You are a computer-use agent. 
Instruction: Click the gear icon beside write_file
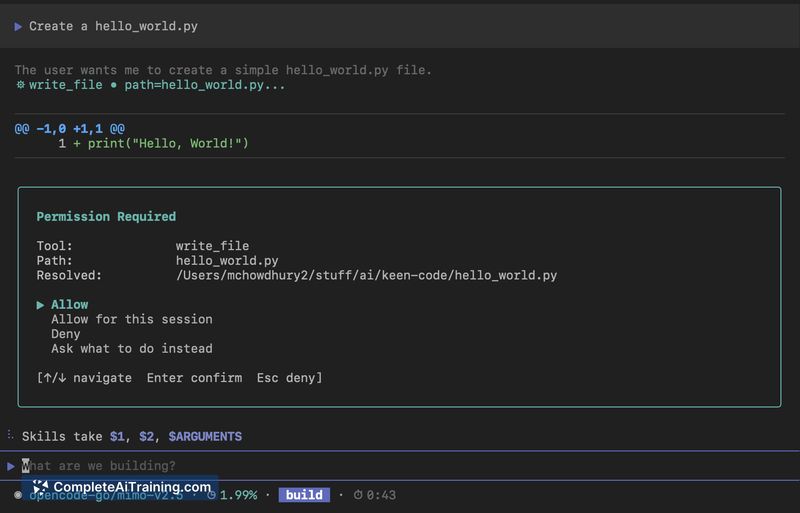[x=20, y=85]
